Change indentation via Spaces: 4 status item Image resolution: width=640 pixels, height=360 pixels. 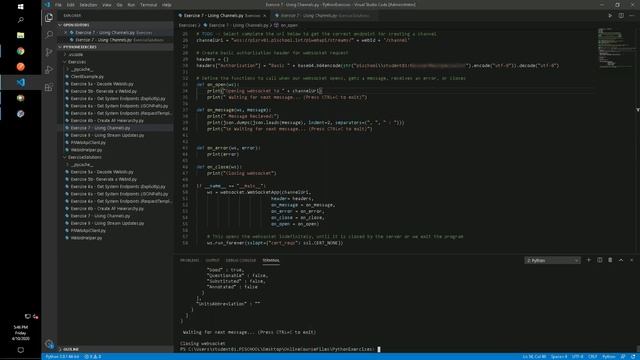point(559,356)
